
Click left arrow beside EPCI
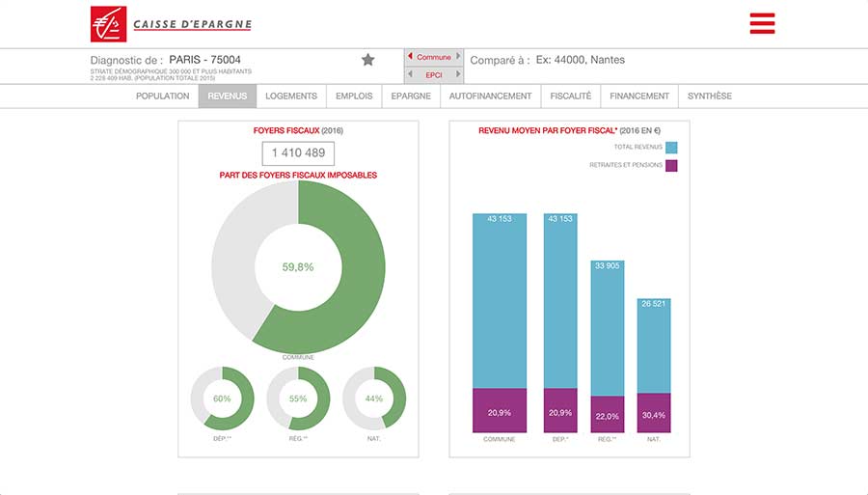410,74
